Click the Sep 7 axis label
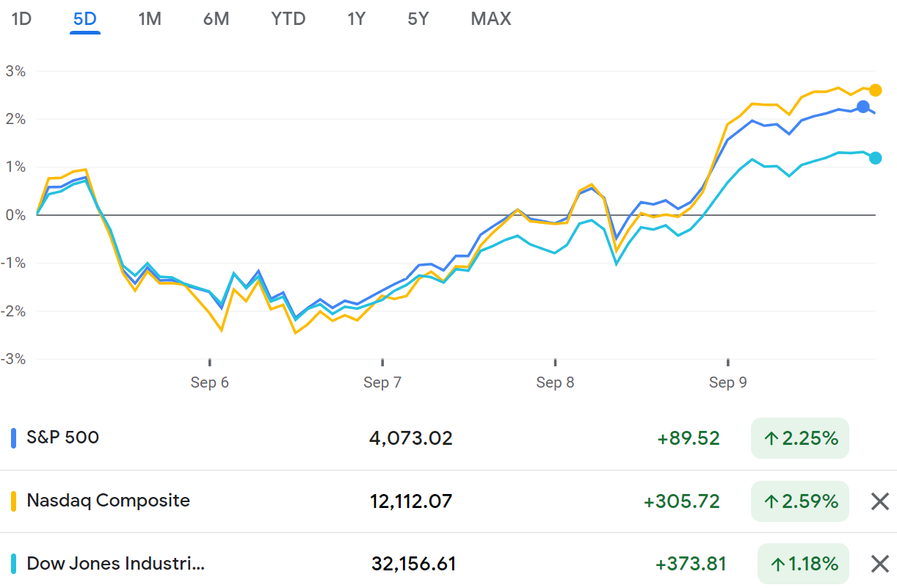Screen dimensions: 897x588 382,382
